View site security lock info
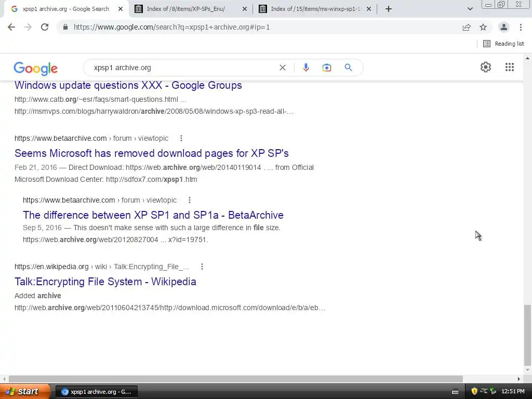Screen dimensions: 532x399 [x=65, y=27]
